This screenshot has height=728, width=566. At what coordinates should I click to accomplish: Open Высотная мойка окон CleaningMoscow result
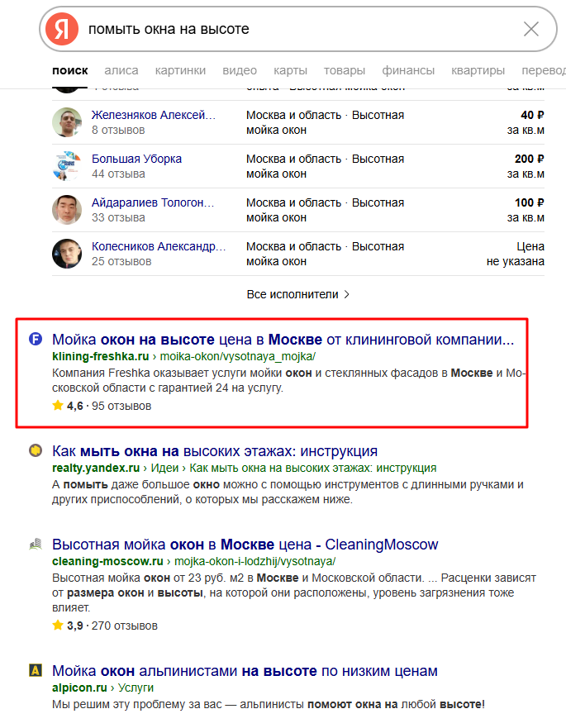point(245,545)
